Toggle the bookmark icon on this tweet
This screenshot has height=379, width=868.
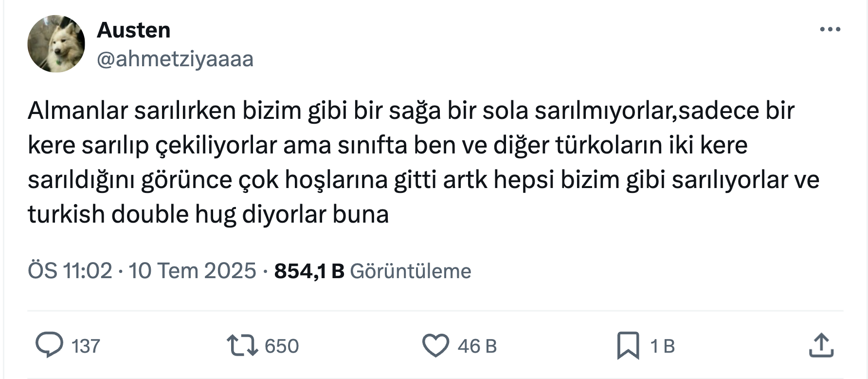coord(628,345)
